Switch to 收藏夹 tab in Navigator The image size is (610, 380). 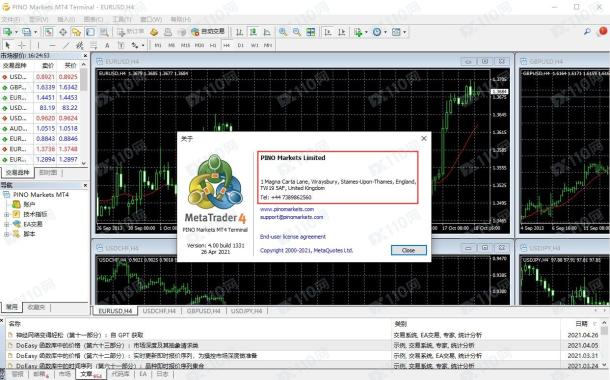pyautogui.click(x=36, y=307)
